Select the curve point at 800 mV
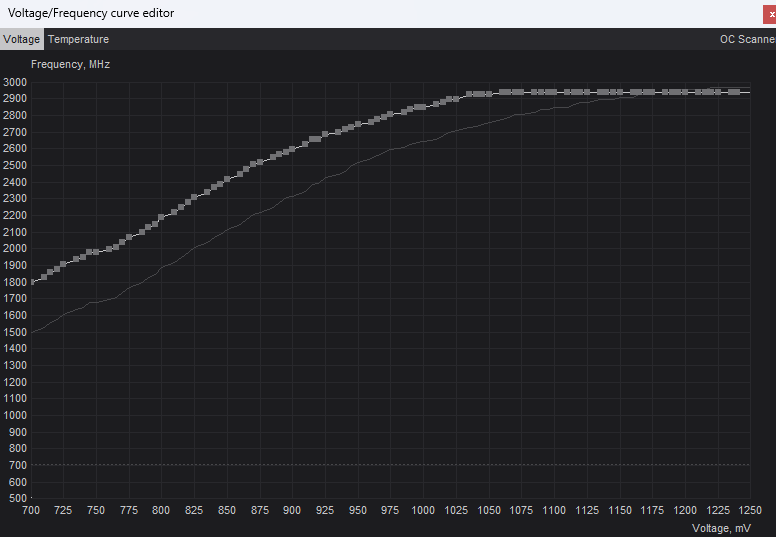Viewport: 776px width, 537px height. coord(161,217)
